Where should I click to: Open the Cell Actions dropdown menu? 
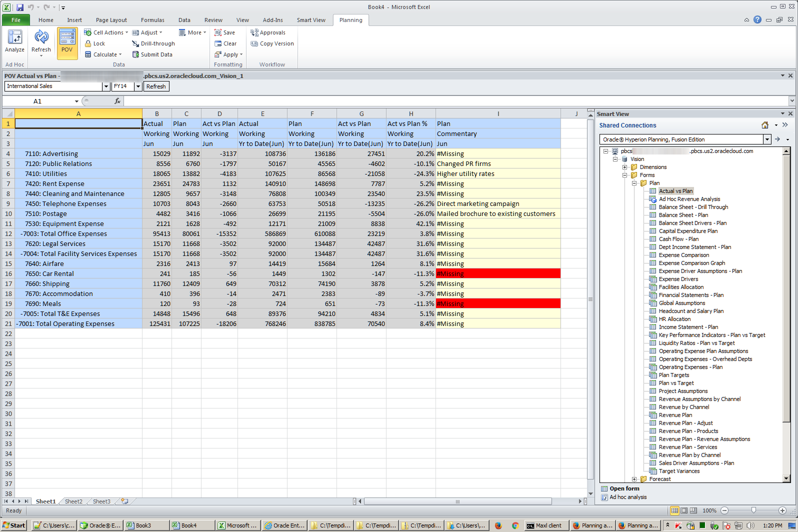pos(107,33)
